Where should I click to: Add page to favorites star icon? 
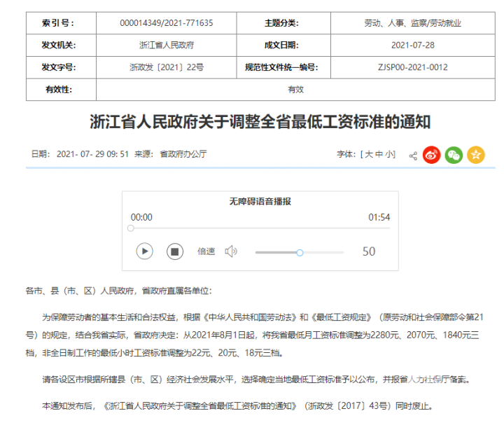476,155
